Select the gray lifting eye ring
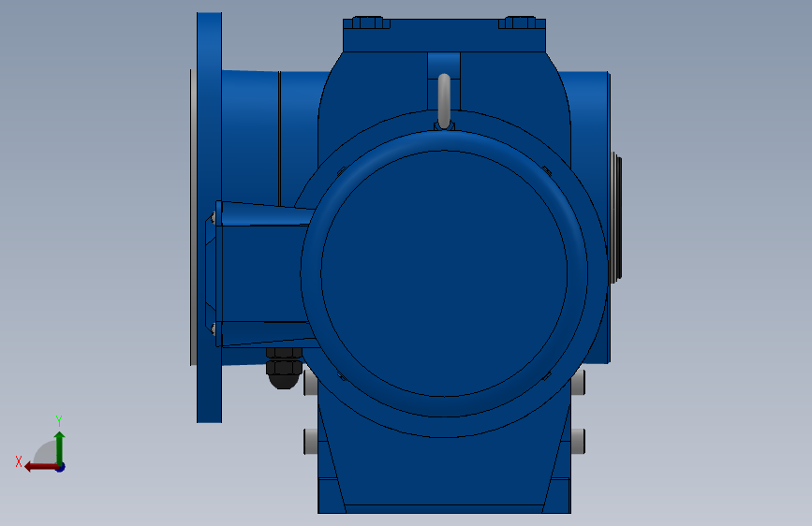This screenshot has width=812, height=526. pyautogui.click(x=444, y=101)
